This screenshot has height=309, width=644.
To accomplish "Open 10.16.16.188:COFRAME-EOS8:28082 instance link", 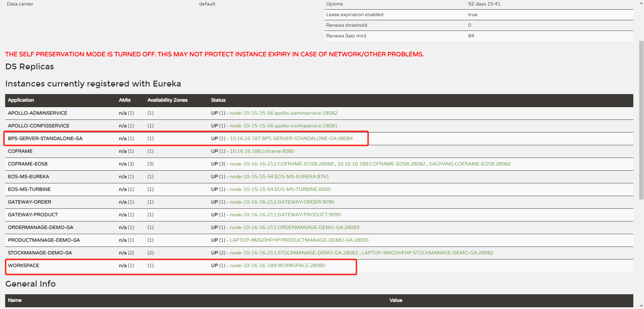I will point(381,164).
